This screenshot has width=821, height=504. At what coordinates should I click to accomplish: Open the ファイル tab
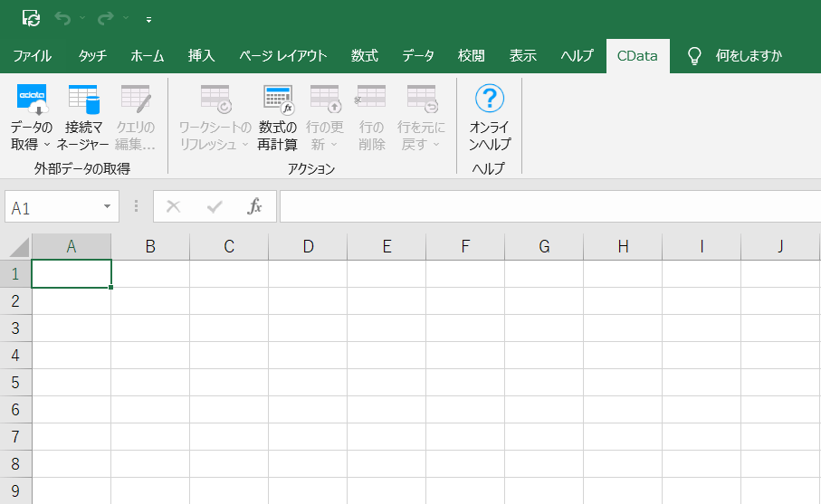click(x=32, y=56)
